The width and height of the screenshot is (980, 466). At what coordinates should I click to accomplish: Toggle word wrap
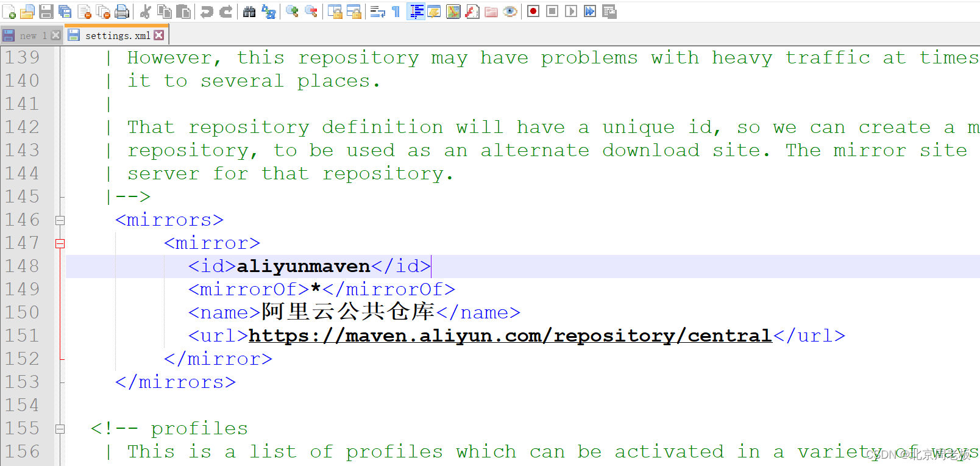tap(377, 12)
